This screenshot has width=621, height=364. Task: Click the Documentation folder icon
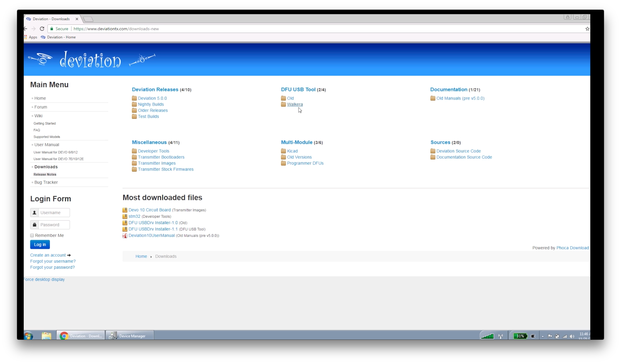pos(432,98)
